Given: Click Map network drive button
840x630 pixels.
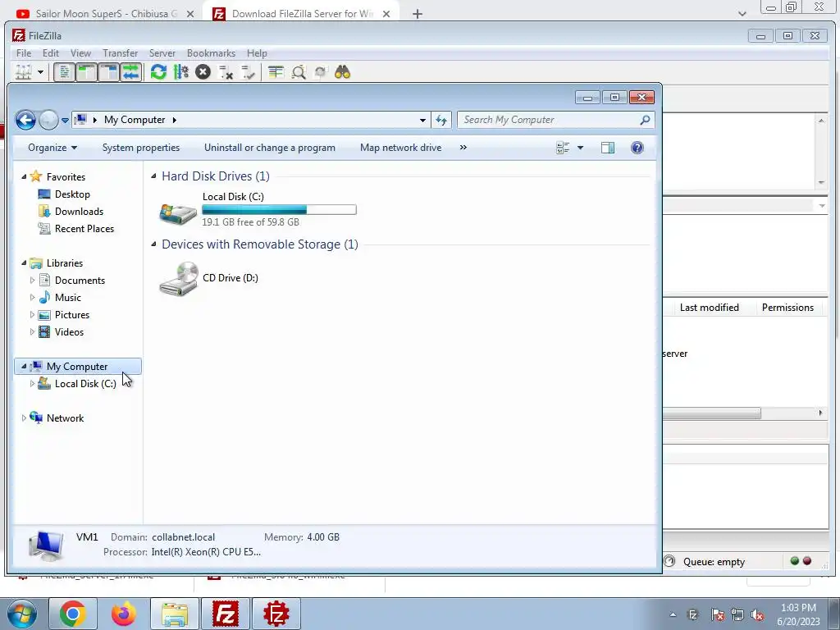Looking at the screenshot, I should pos(400,148).
